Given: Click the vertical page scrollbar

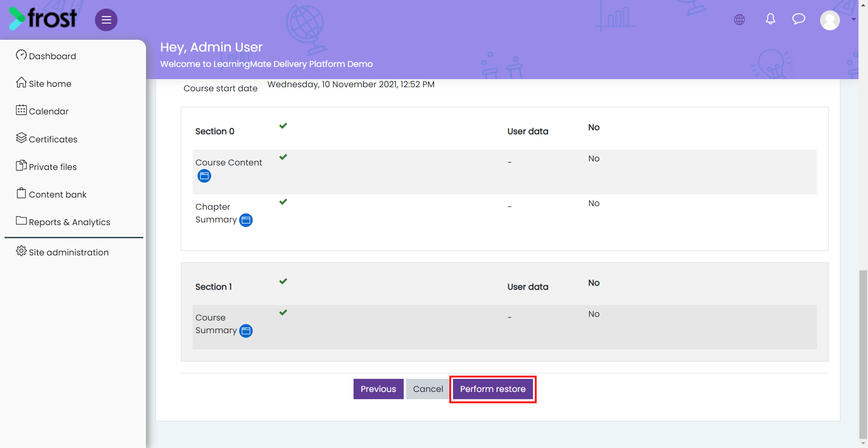Looking at the screenshot, I should pos(863,354).
